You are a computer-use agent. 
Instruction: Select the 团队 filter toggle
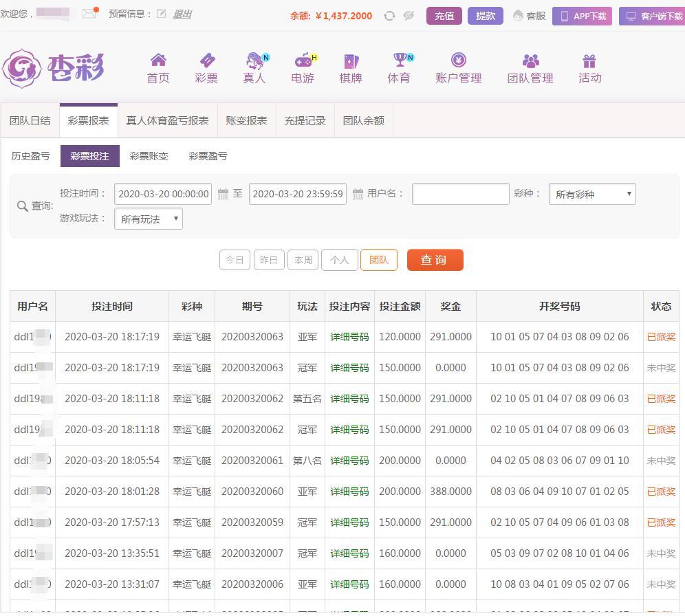tap(378, 260)
